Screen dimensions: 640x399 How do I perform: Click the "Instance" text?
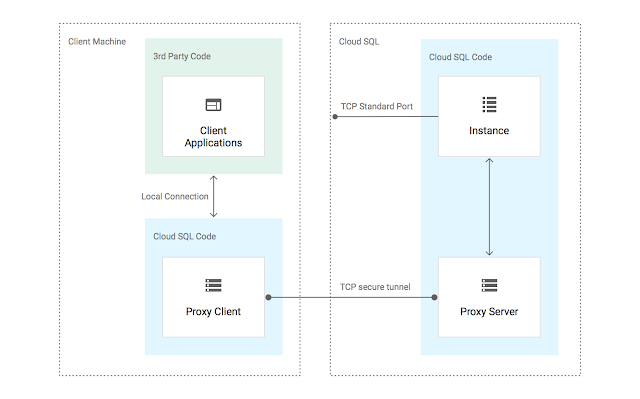pyautogui.click(x=489, y=131)
